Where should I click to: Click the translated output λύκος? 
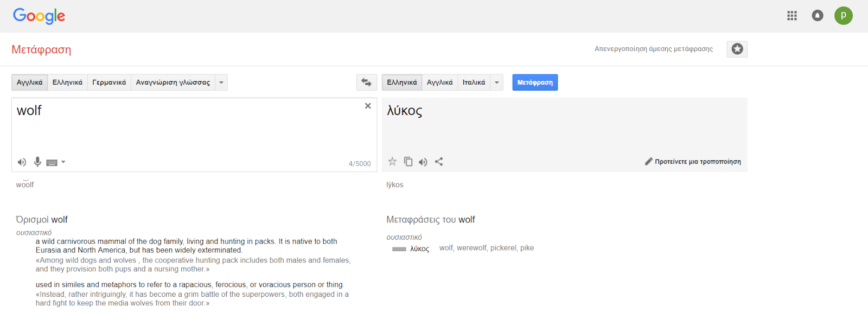pyautogui.click(x=405, y=111)
